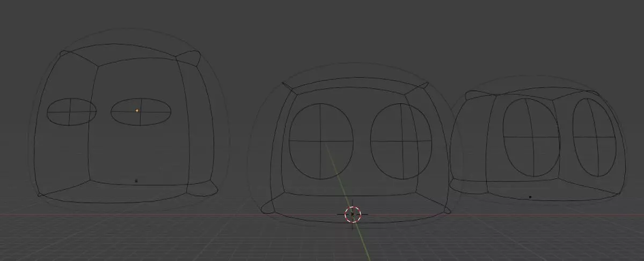Select the right circular eye of middle head
Image resolution: width=644 pixels, height=261 pixels.
tap(401, 141)
